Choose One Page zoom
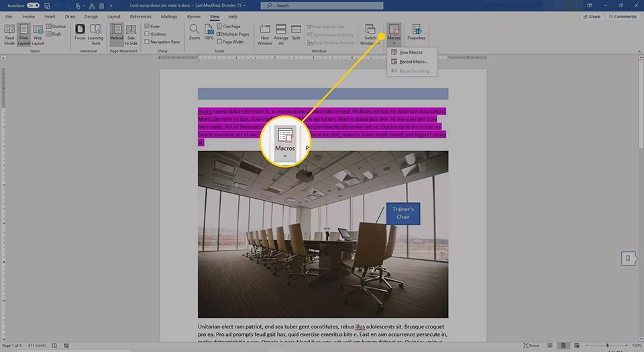 click(229, 26)
